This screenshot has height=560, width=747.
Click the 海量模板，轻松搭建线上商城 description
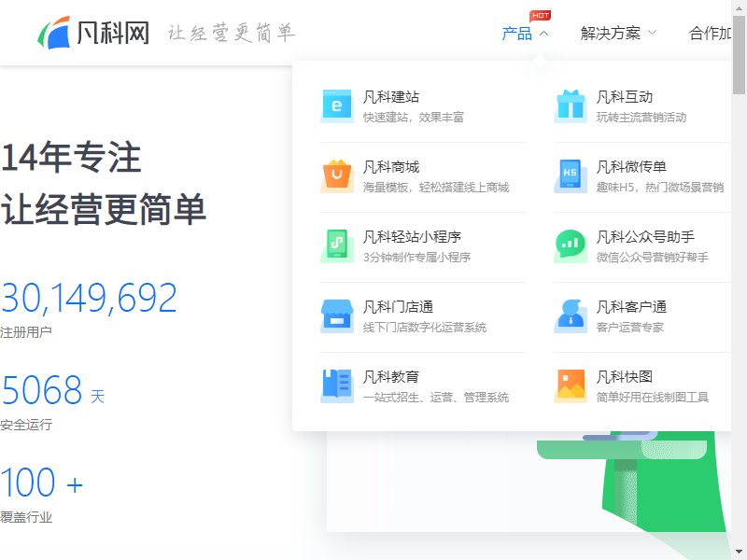pos(436,188)
